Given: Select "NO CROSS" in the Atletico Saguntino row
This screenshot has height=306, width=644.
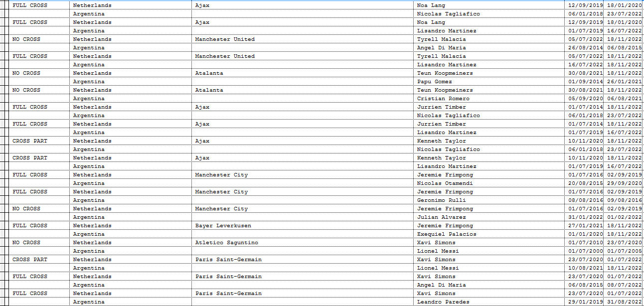Looking at the screenshot, I should [26, 243].
